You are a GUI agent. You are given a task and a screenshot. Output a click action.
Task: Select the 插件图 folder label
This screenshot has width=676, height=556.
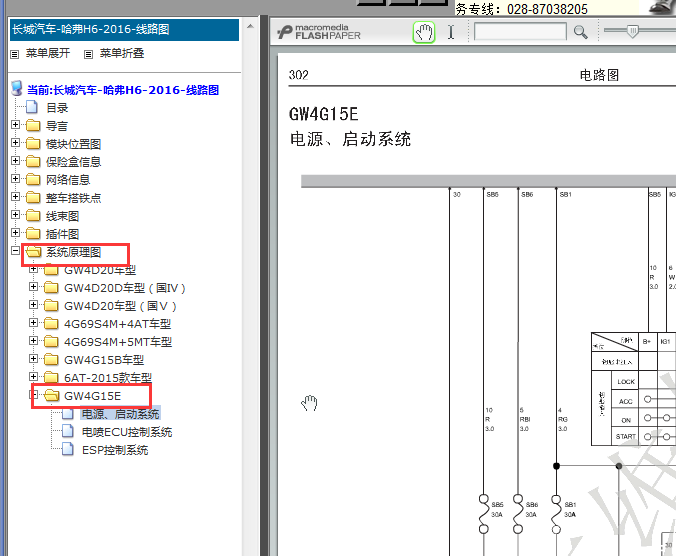(63, 234)
